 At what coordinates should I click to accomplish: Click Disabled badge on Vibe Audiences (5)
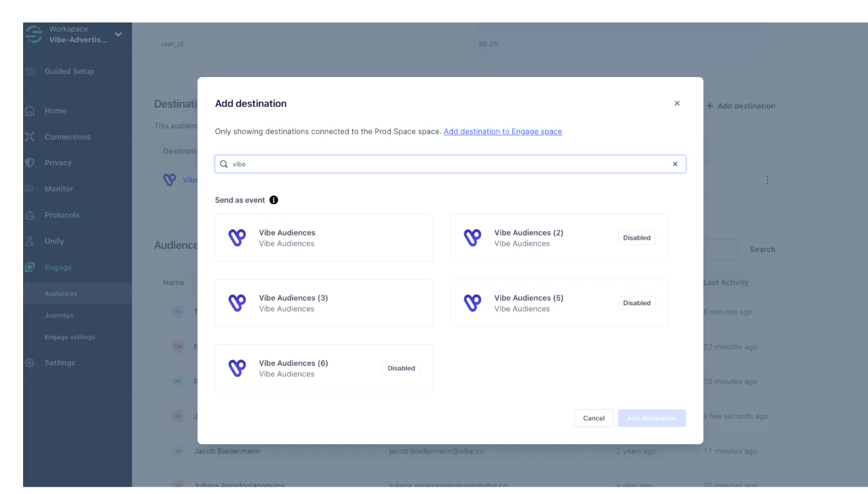(637, 303)
